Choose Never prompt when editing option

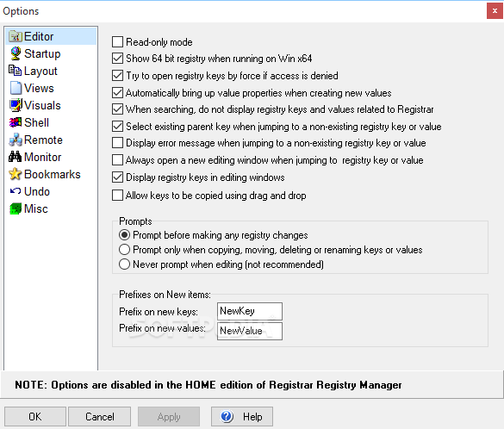pos(124,264)
